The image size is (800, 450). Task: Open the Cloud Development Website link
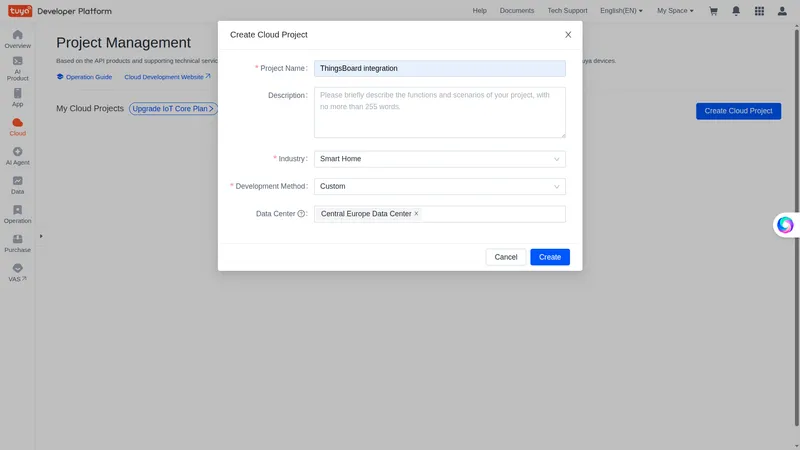click(167, 77)
